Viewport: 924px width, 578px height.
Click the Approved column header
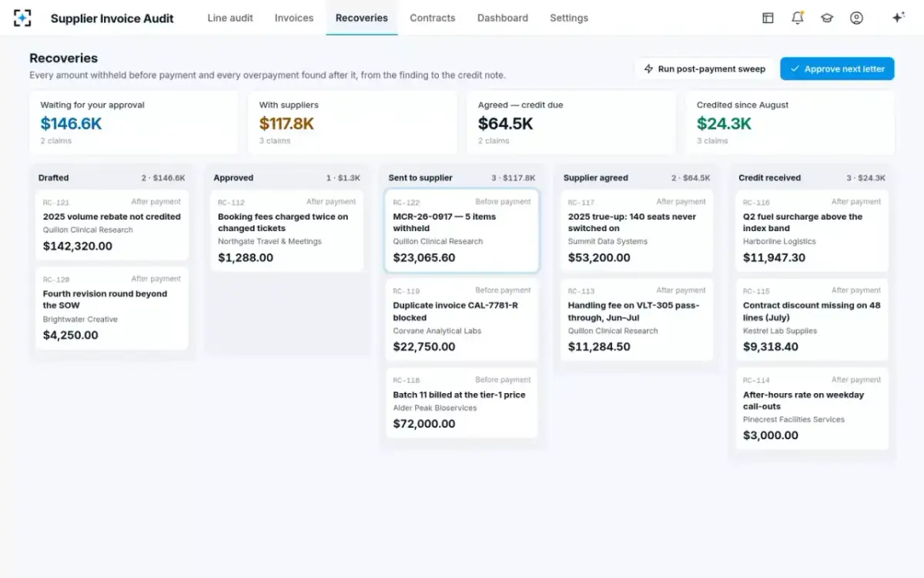click(x=286, y=177)
